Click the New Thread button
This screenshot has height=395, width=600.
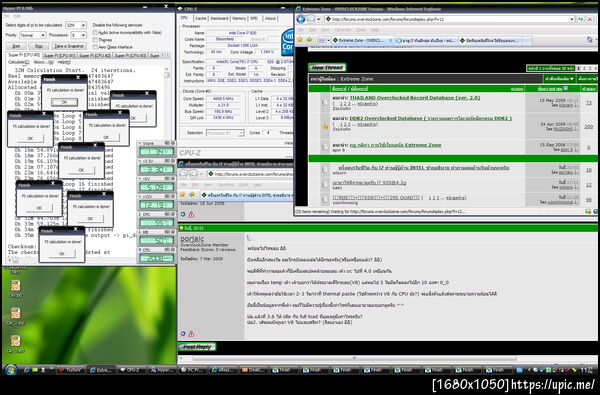pyautogui.click(x=327, y=68)
